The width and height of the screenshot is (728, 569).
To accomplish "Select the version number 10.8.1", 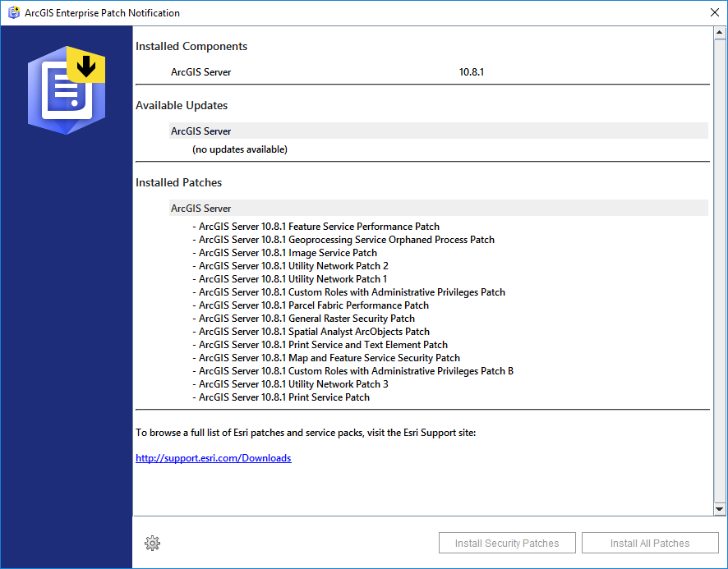I will point(472,72).
